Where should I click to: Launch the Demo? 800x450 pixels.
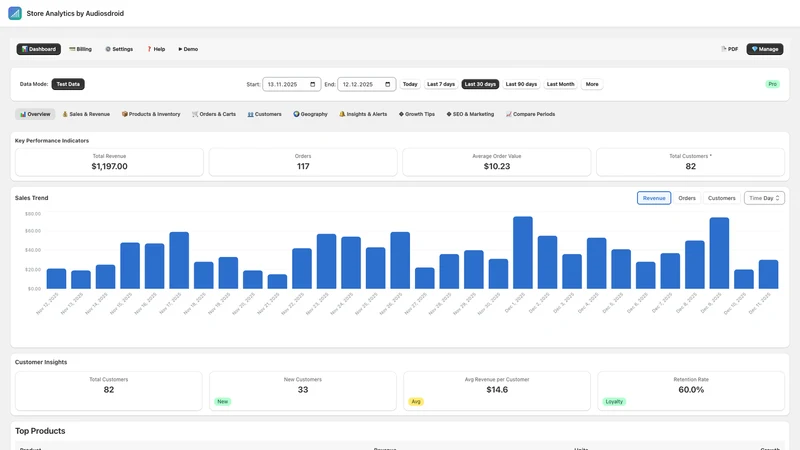click(x=188, y=49)
